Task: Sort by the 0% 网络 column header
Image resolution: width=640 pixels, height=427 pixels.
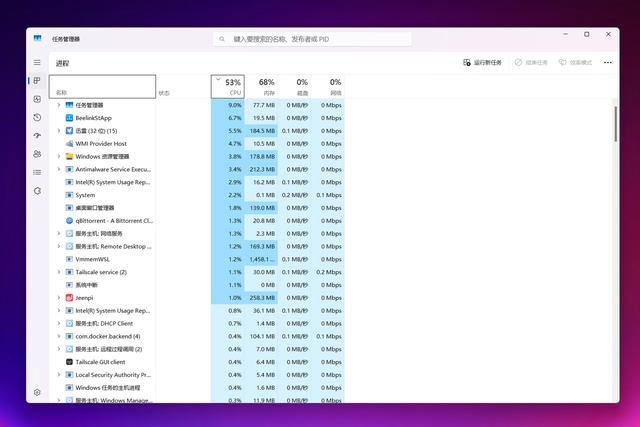Action: tap(328, 87)
